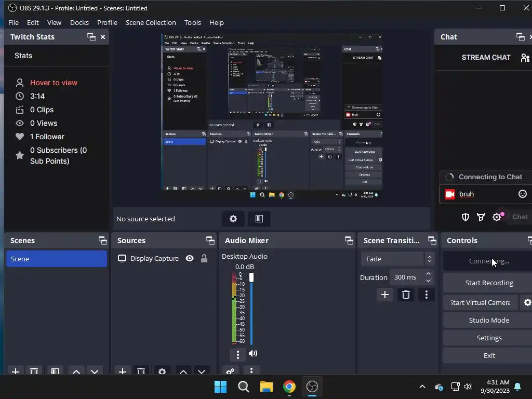The image size is (532, 399).
Task: Open Audio Mixer toolbar three-dot menu
Action: point(251,370)
